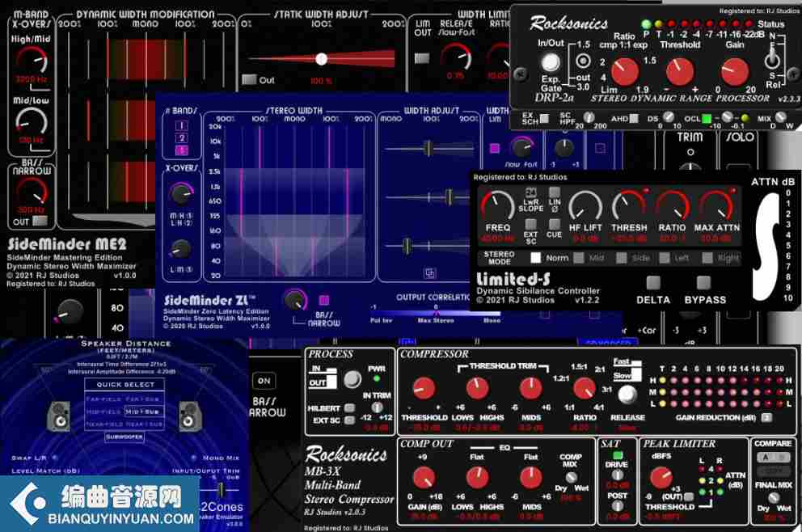Click the DRP-2a DS small knob

[x=668, y=118]
